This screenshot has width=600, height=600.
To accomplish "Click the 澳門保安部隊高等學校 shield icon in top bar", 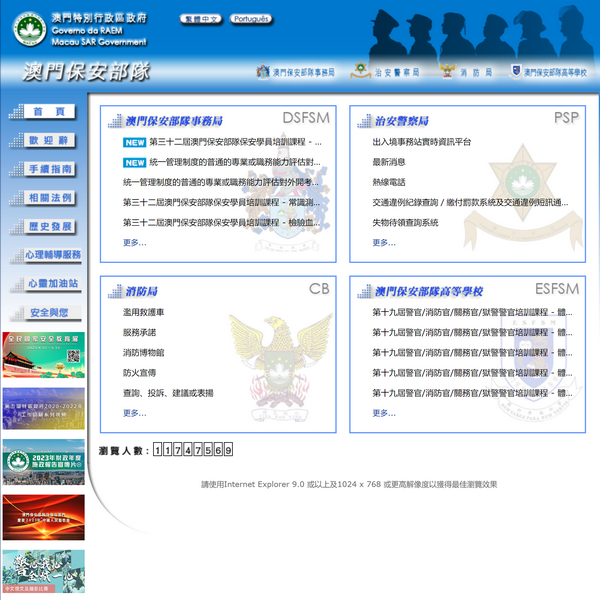I will tap(515, 72).
